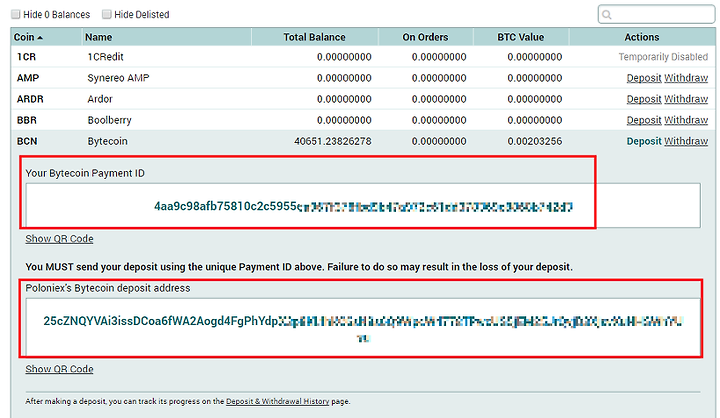This screenshot has height=418, width=720.
Task: Select the Bytecoin Payment ID field
Action: (363, 206)
